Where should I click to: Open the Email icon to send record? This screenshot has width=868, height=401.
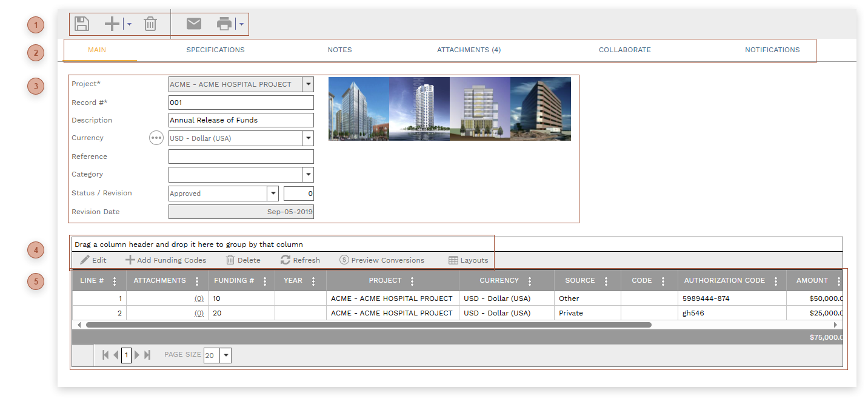[x=193, y=24]
